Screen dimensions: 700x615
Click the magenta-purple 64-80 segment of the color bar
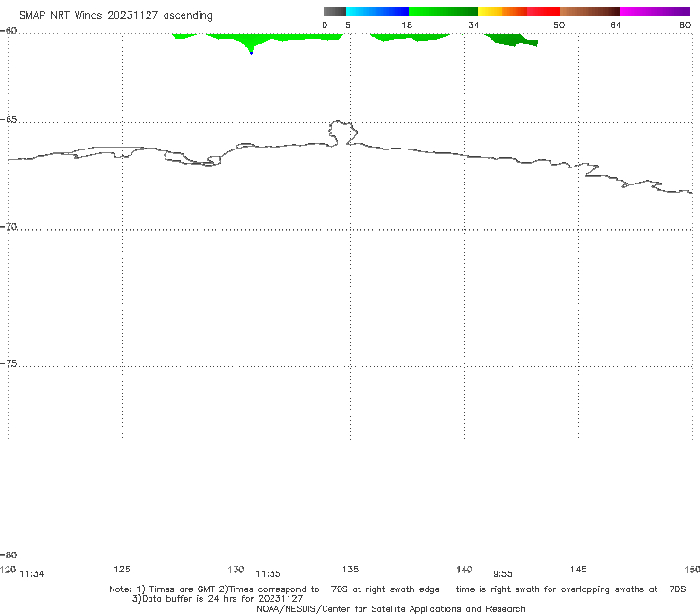click(655, 11)
